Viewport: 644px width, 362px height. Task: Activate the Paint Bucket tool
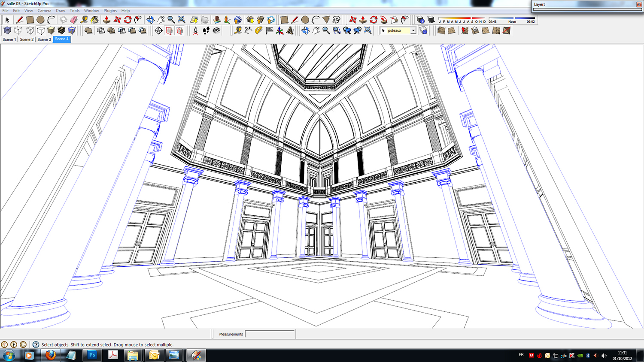(x=94, y=20)
